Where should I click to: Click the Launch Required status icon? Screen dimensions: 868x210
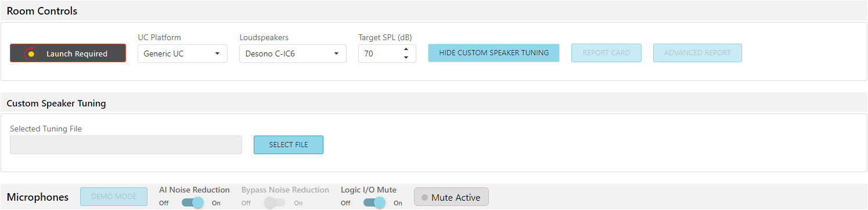tap(31, 54)
